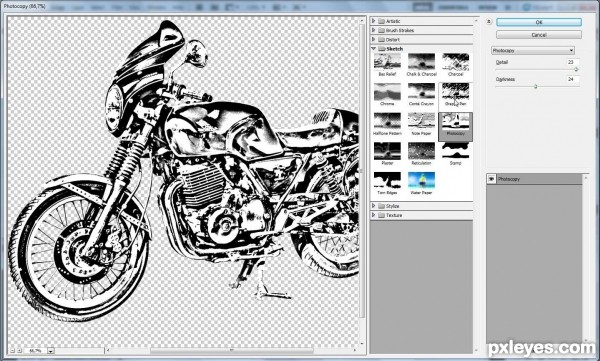Select the Plaster filter thumbnail
The image size is (600, 361).
pyautogui.click(x=387, y=151)
